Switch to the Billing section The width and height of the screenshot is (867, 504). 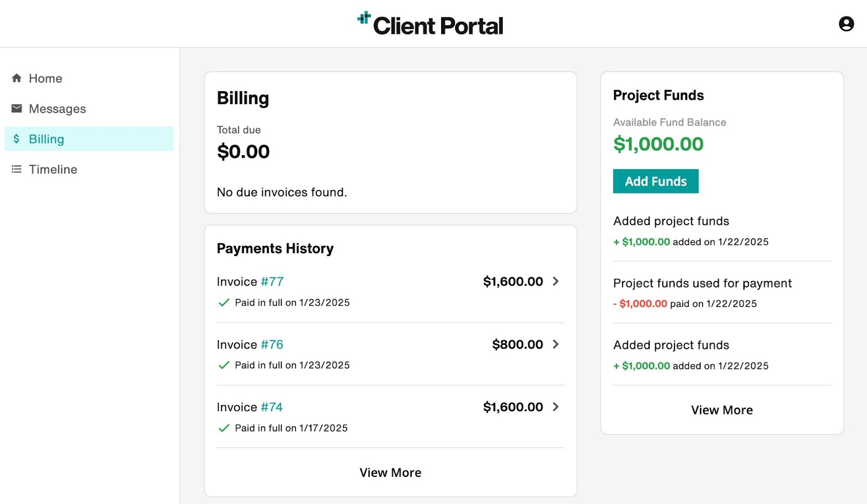pos(47,139)
